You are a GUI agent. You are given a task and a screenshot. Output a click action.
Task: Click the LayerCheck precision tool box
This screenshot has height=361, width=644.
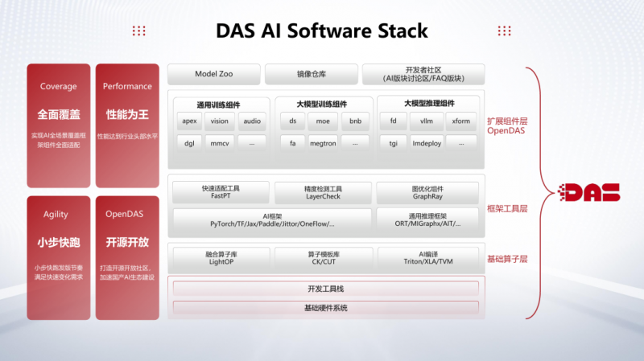tap(323, 192)
